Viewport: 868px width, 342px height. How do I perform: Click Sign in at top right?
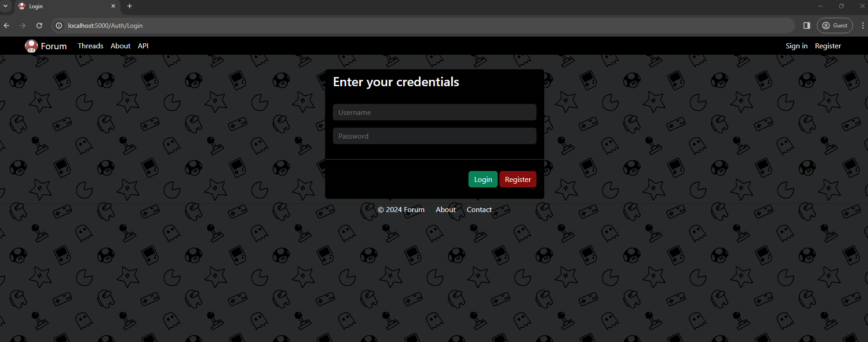point(796,46)
